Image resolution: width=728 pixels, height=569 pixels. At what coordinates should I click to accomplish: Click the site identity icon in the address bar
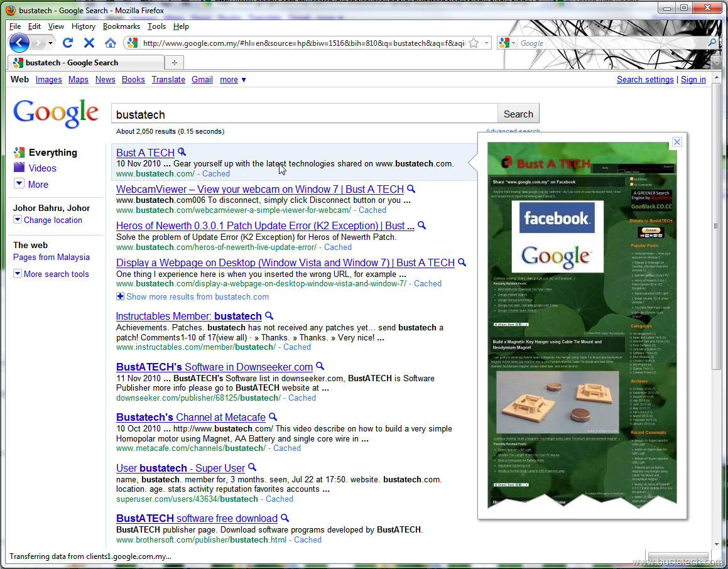click(x=133, y=43)
